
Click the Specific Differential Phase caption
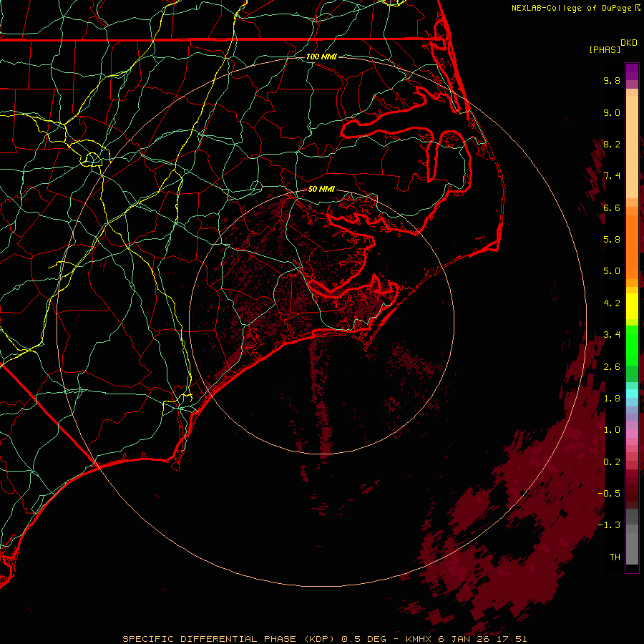pos(324,639)
